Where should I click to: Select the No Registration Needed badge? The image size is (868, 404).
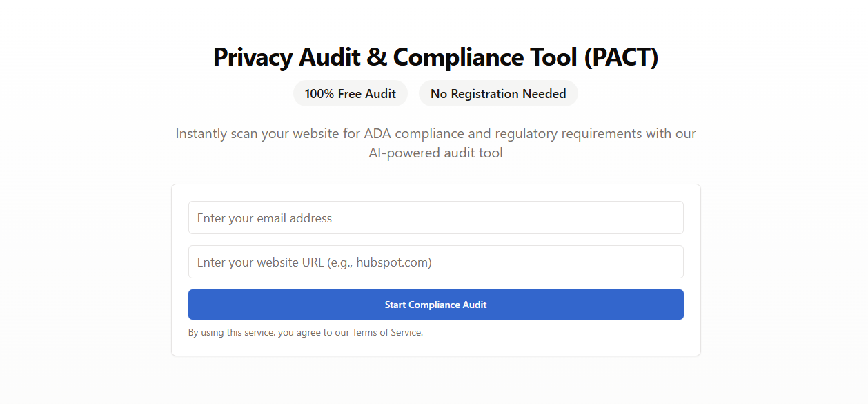(498, 94)
